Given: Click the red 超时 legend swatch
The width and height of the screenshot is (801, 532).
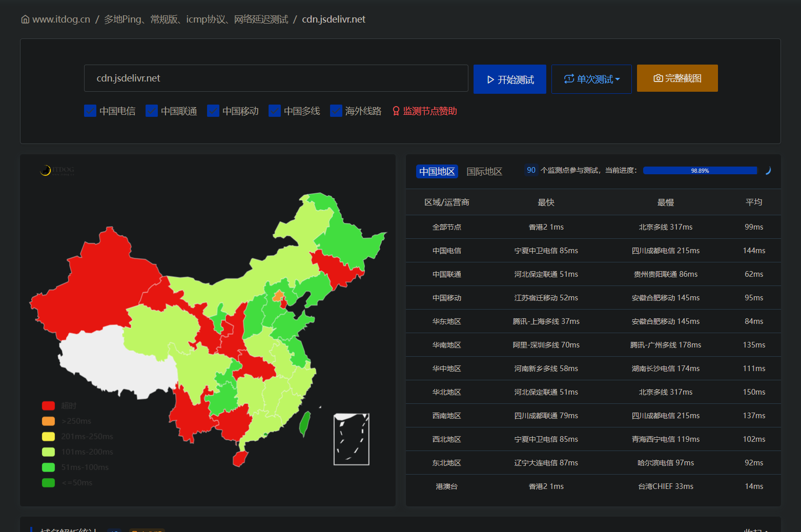Looking at the screenshot, I should coord(49,406).
